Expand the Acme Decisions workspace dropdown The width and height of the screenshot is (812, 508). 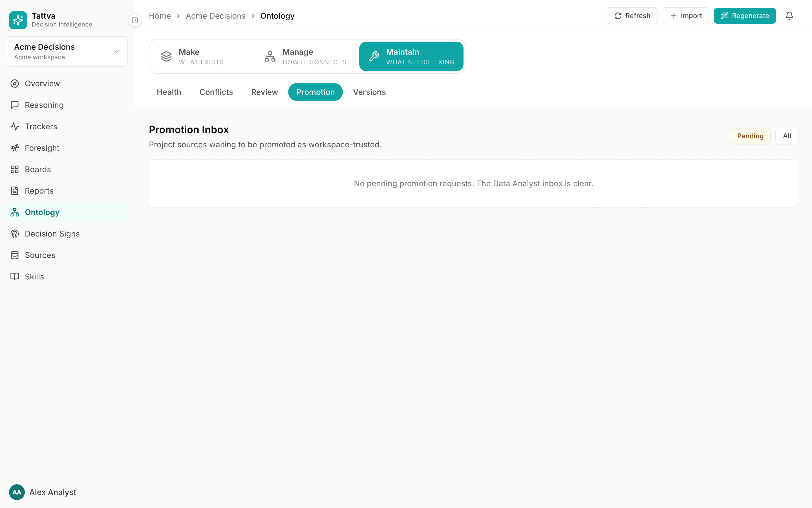tap(67, 51)
